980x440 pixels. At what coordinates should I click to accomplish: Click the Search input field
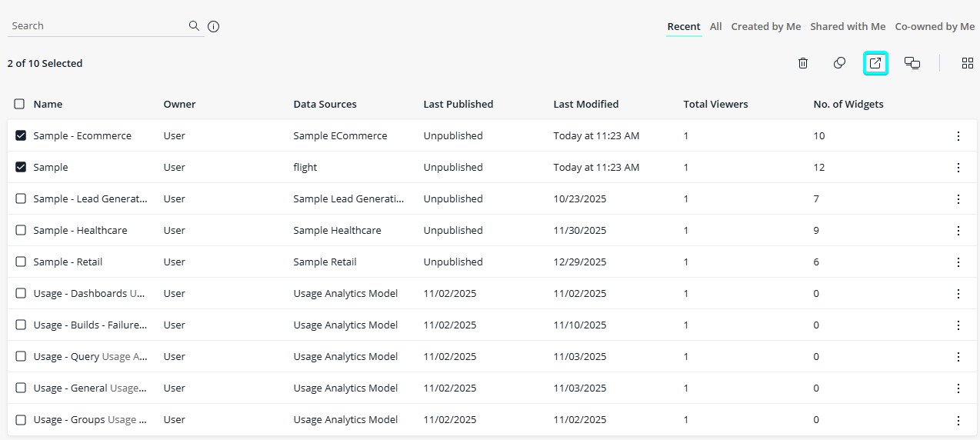(x=96, y=26)
